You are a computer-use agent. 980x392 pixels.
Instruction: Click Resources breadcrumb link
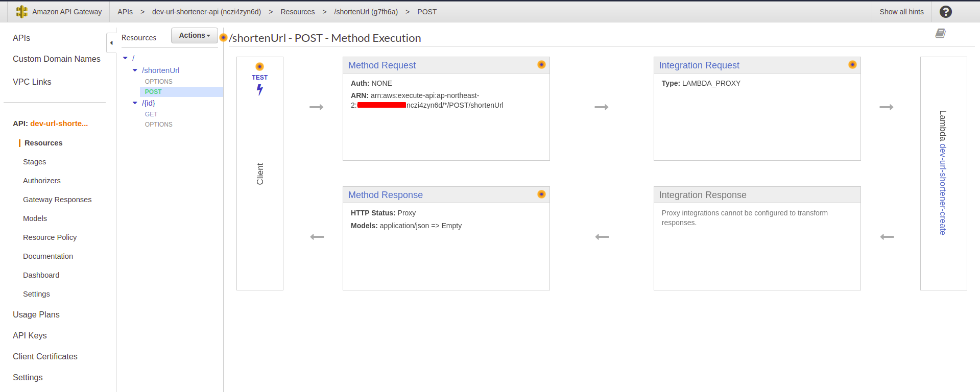click(x=298, y=12)
